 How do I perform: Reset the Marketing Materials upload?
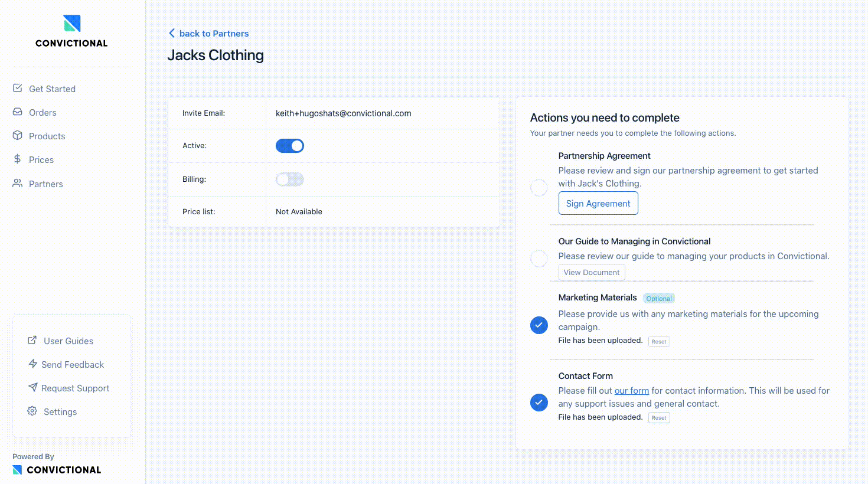coord(659,341)
